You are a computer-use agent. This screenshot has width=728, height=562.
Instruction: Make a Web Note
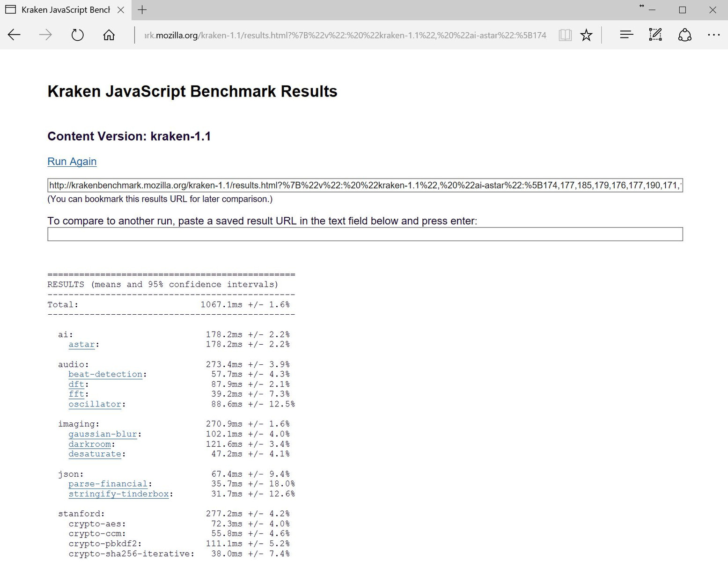pos(655,35)
